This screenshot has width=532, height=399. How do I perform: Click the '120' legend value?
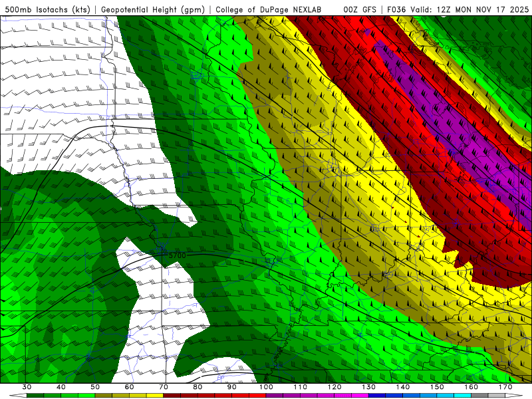pyautogui.click(x=334, y=387)
